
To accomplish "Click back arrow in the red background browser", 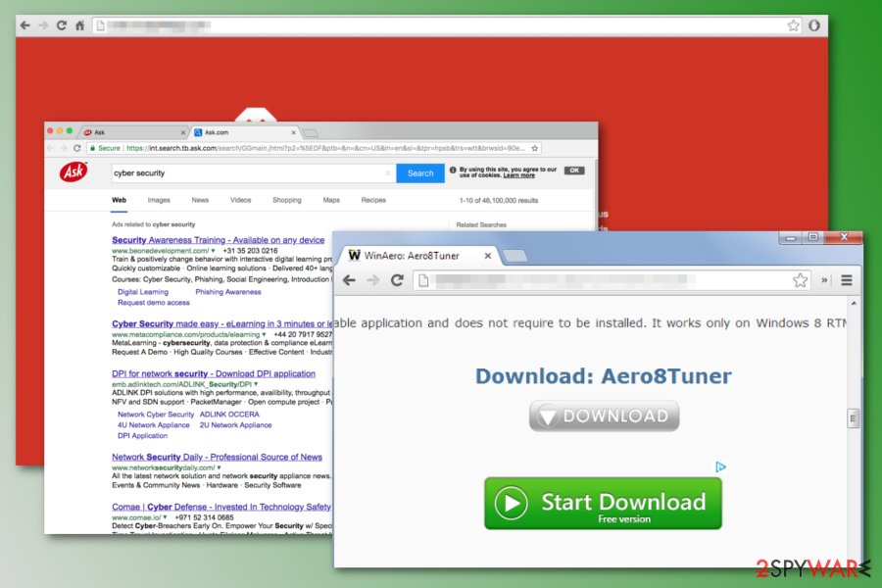I will tap(24, 25).
